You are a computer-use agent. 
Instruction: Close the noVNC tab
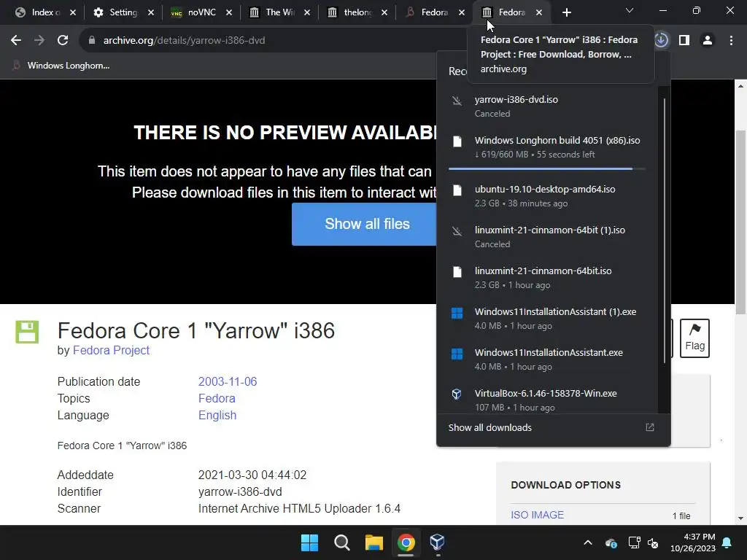point(228,12)
